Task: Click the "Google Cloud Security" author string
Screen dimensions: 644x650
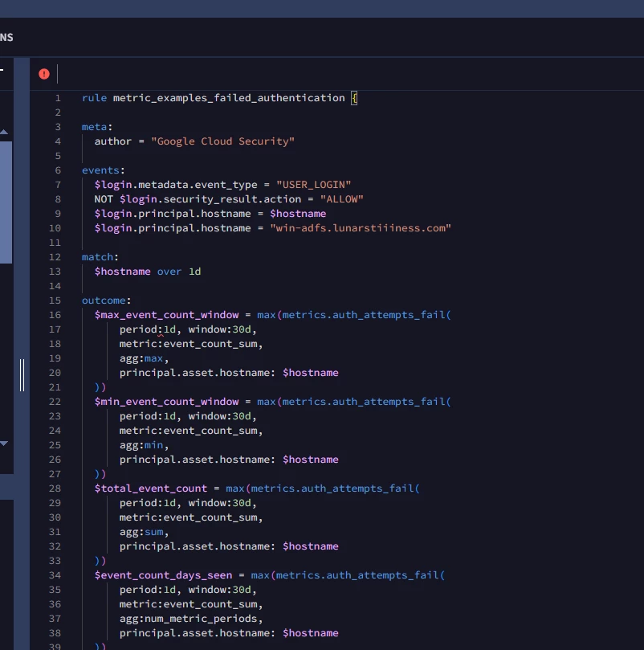Action: [222, 141]
